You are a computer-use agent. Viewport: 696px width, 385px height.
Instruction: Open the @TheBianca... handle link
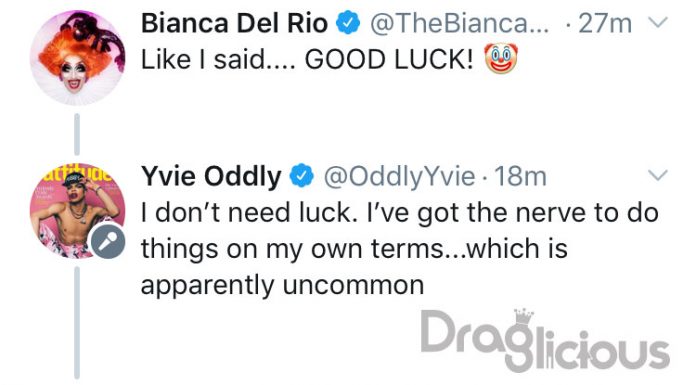pos(459,24)
